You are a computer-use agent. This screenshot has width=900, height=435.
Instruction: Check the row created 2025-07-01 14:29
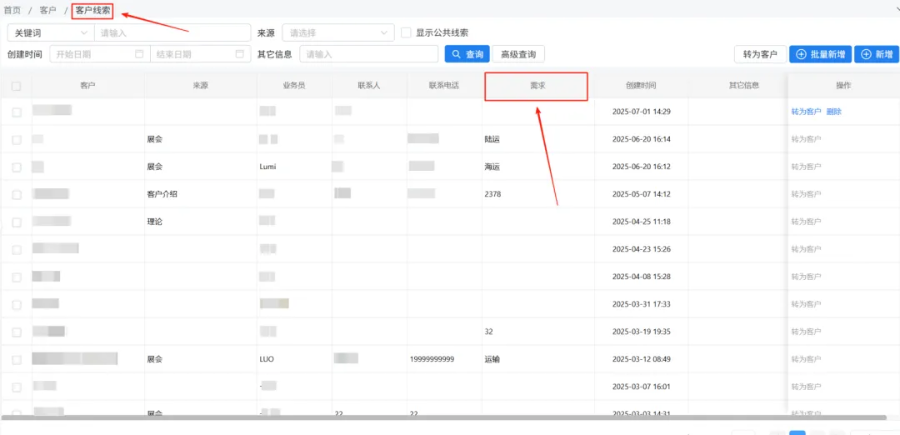[x=17, y=112]
